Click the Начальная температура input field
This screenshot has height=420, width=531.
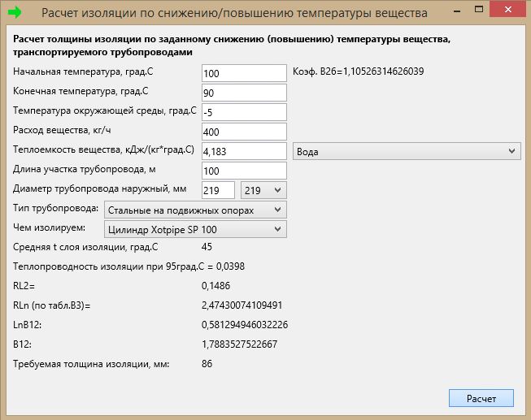click(244, 73)
